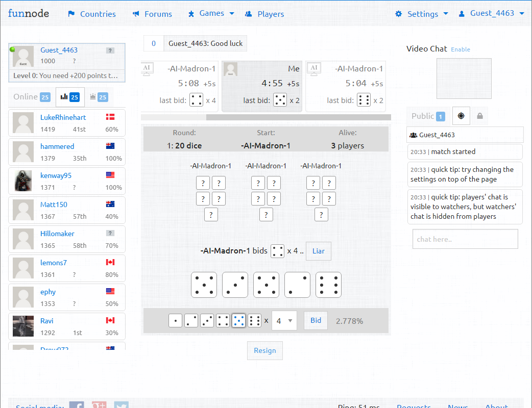
Task: Click the AI monitor icon on left opponent card
Action: pyautogui.click(x=147, y=69)
